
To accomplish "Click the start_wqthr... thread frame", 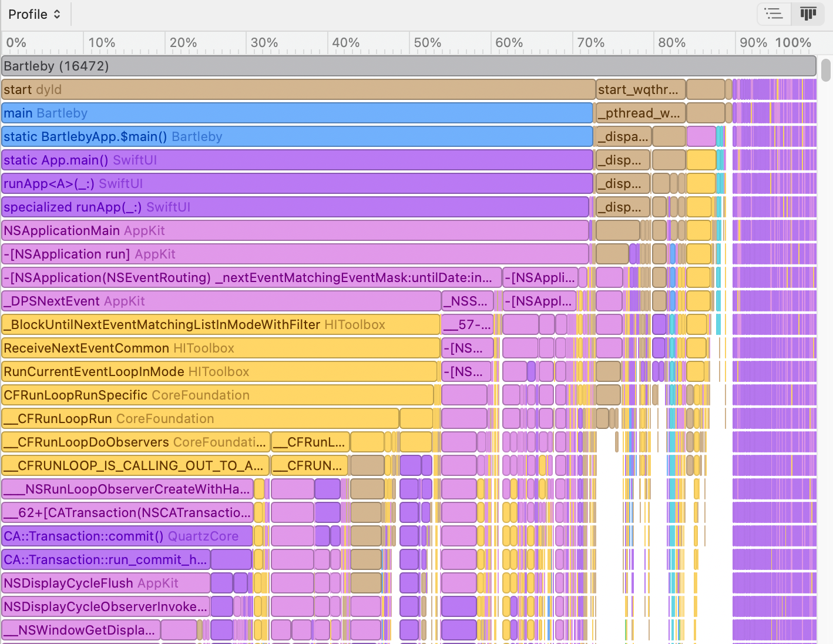I will click(640, 89).
